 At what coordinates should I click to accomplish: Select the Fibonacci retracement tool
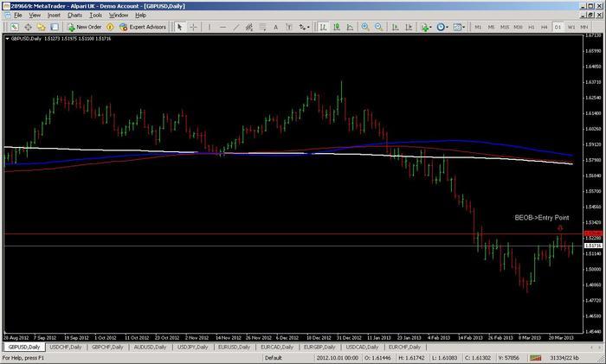point(262,27)
